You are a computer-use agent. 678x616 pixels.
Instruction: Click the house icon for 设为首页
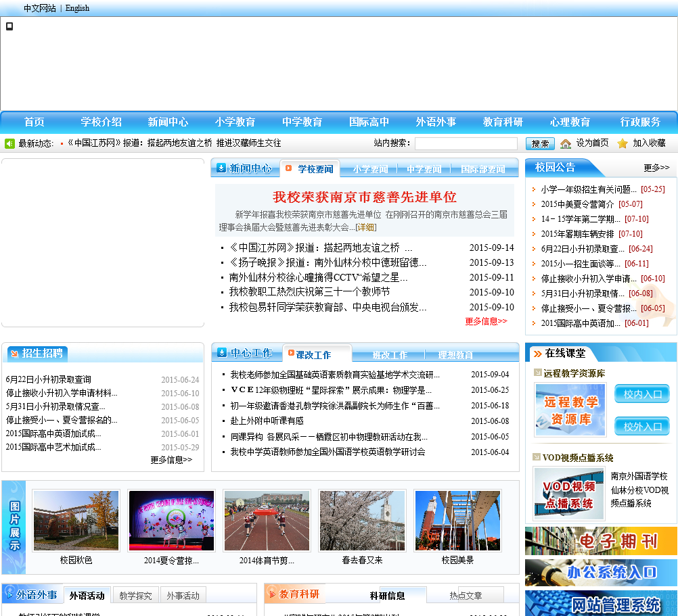click(x=566, y=143)
